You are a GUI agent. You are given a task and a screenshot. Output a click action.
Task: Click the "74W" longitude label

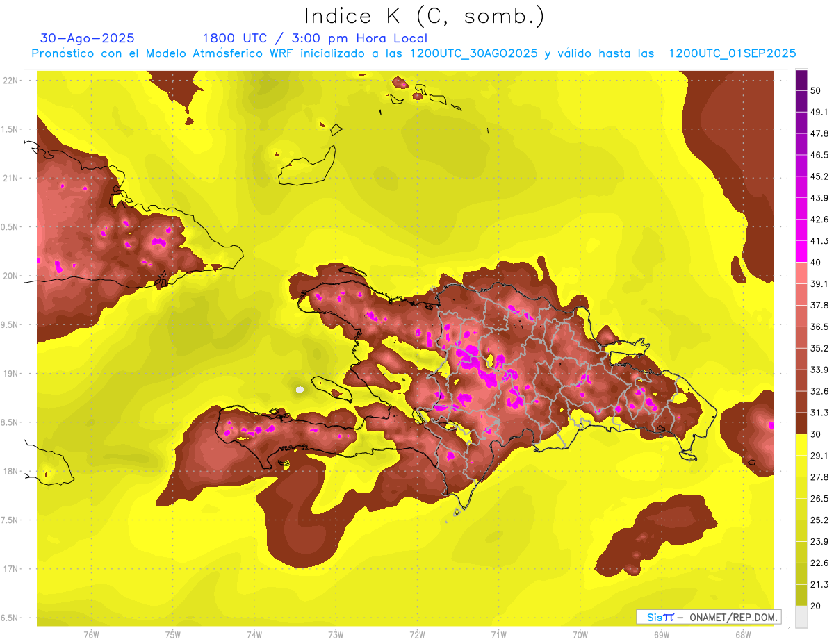pyautogui.click(x=254, y=635)
